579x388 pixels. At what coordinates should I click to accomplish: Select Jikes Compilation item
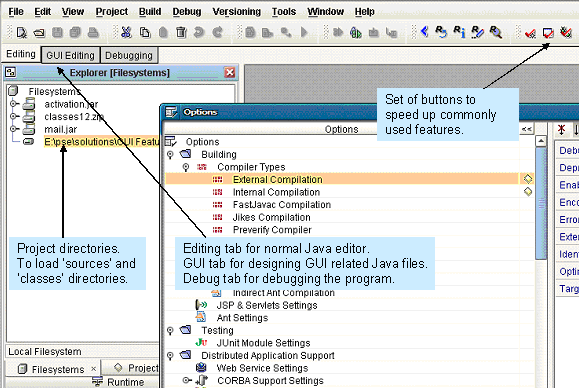tap(271, 217)
